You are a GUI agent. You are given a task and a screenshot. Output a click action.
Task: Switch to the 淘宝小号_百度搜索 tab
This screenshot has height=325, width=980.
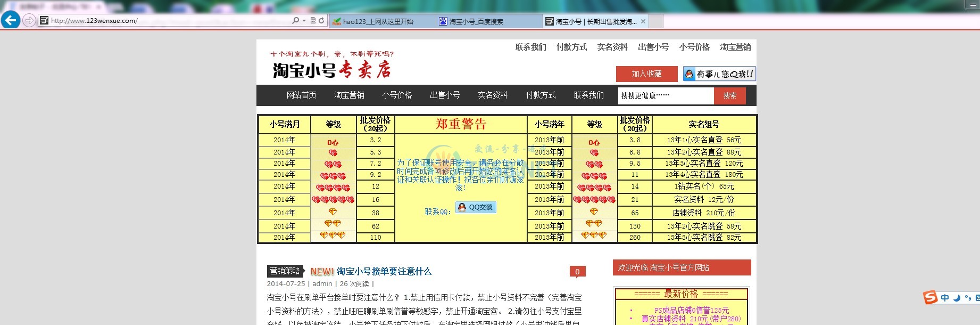(488, 21)
